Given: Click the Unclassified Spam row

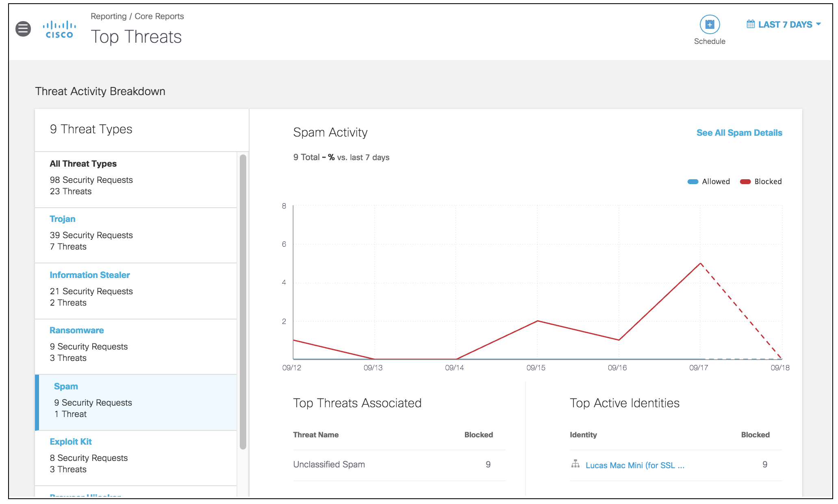Looking at the screenshot, I should 399,465.
